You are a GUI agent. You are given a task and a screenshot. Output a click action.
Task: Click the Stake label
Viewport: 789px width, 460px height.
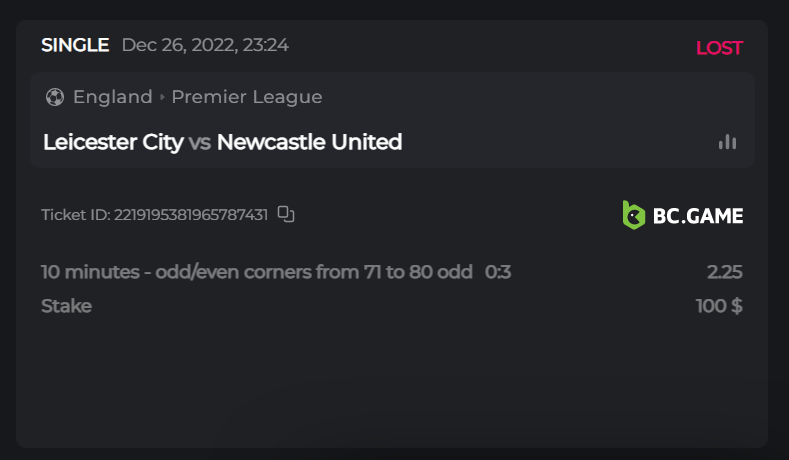(x=66, y=306)
